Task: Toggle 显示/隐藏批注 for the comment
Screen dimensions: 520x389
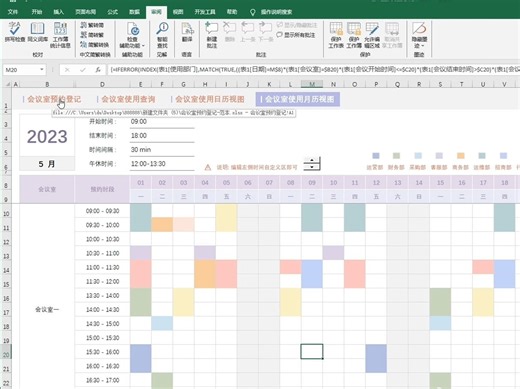Action: [297, 25]
